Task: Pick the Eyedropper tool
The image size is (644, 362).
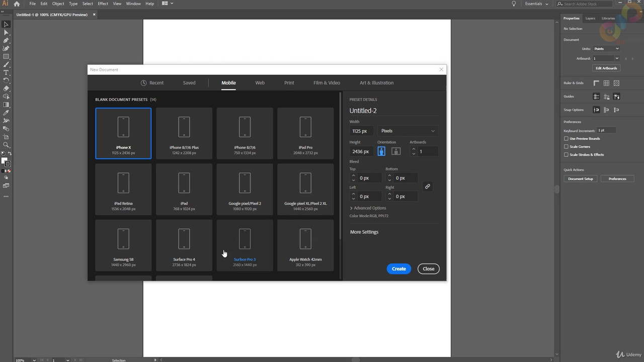Action: click(6, 113)
